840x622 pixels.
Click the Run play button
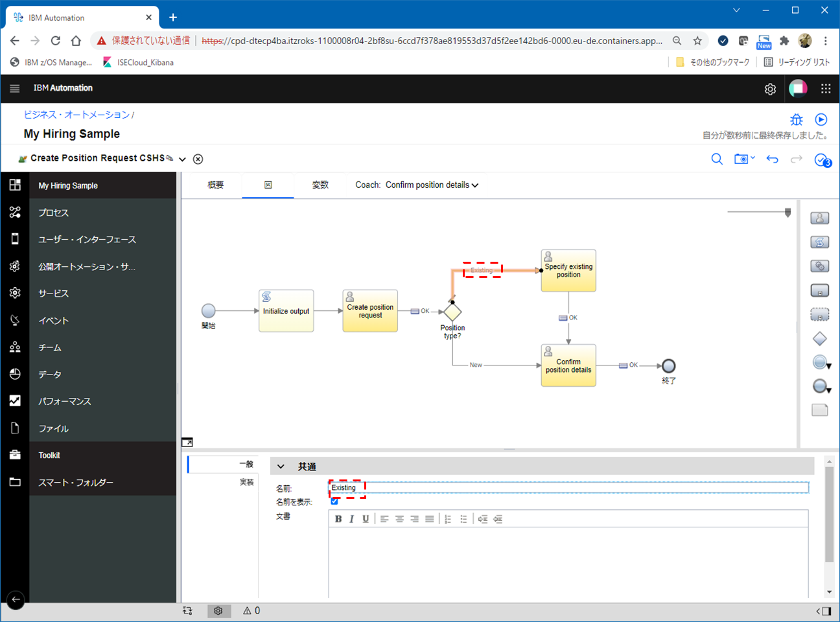821,120
